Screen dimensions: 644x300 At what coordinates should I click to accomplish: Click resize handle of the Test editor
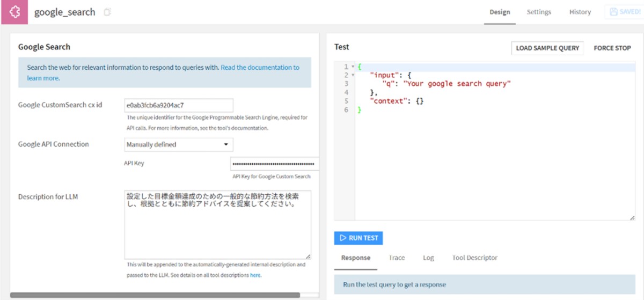click(633, 217)
